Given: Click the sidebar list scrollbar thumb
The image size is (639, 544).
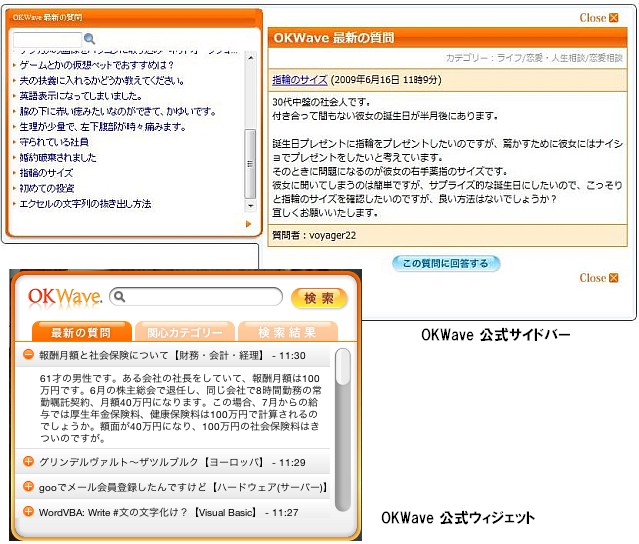Looking at the screenshot, I should pos(250,164).
